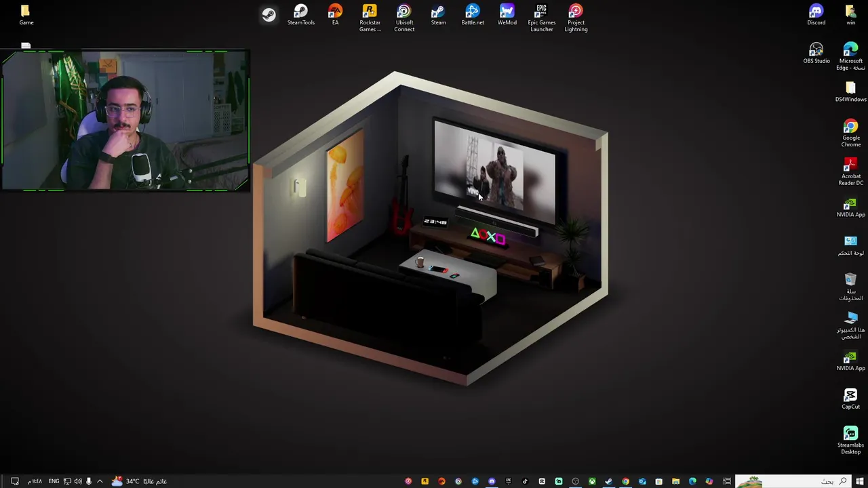
Task: Open Outlook from the taskbar
Action: (642, 481)
